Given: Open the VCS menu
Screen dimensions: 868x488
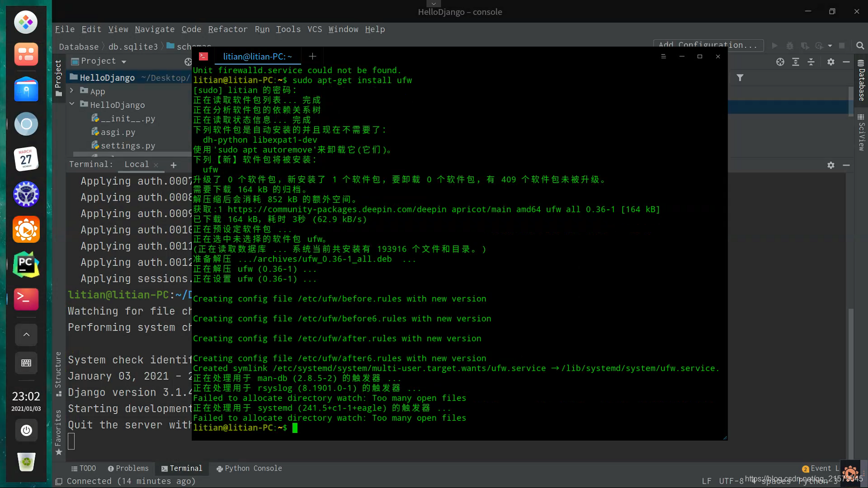Looking at the screenshot, I should tap(315, 29).
